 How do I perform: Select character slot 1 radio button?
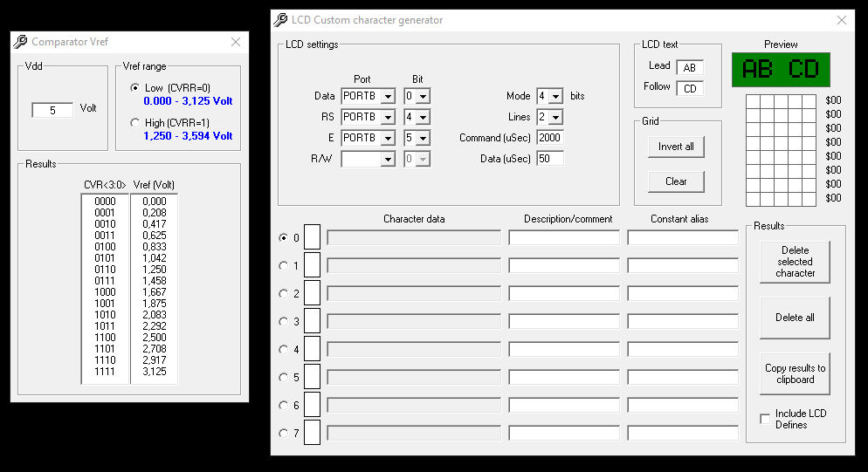(x=284, y=265)
